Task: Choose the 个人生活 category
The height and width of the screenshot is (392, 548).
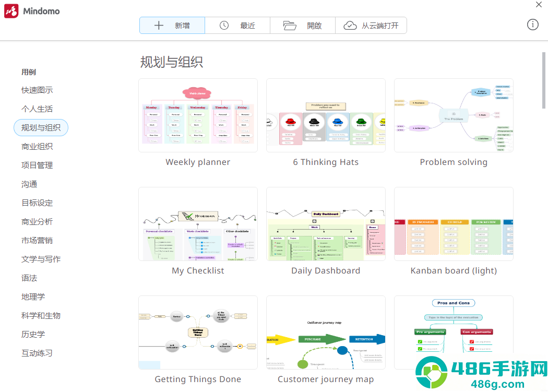Action: [x=37, y=109]
